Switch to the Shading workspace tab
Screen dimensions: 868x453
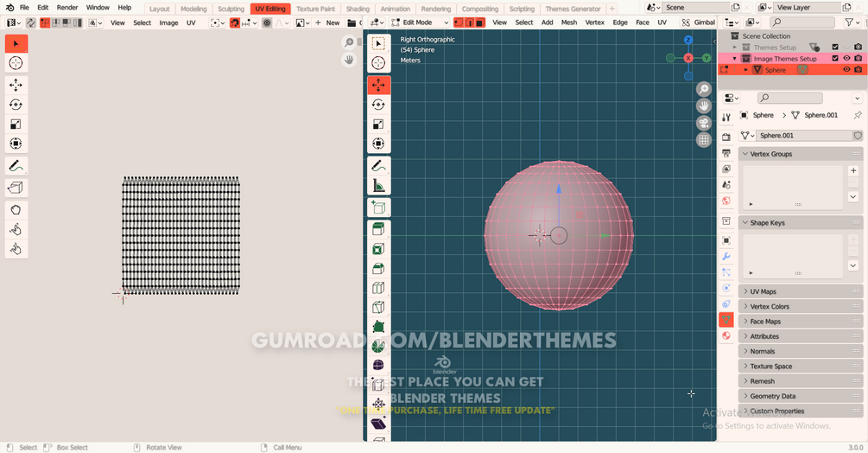358,9
